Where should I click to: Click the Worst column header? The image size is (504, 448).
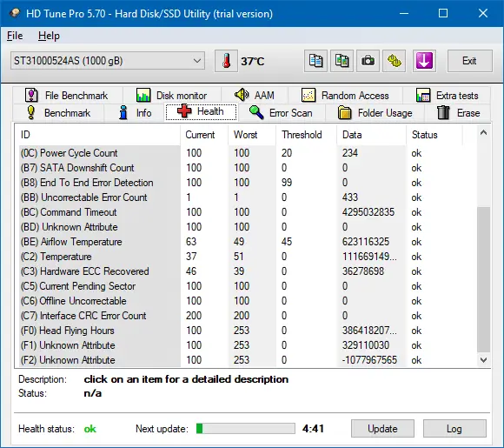(252, 135)
